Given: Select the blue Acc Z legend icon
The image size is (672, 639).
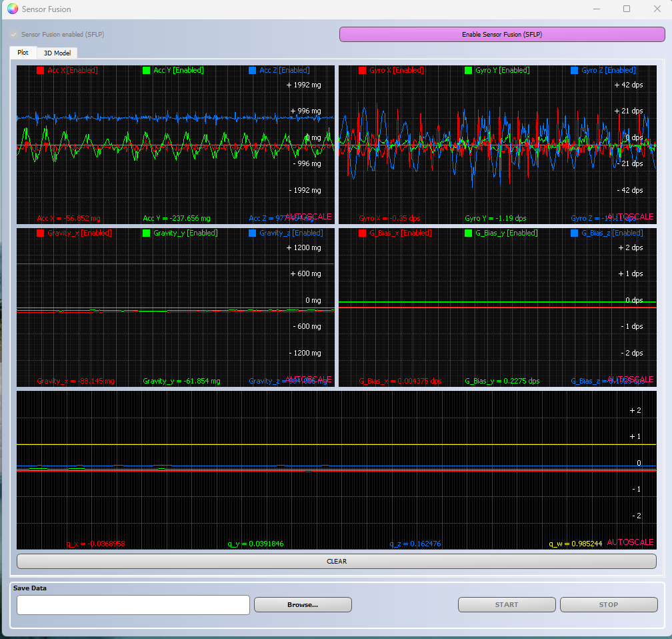Looking at the screenshot, I should click(252, 70).
